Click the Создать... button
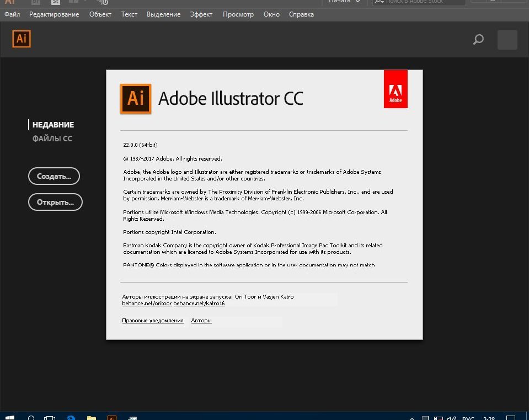Viewport: 529px width, 420px height. pyautogui.click(x=54, y=176)
